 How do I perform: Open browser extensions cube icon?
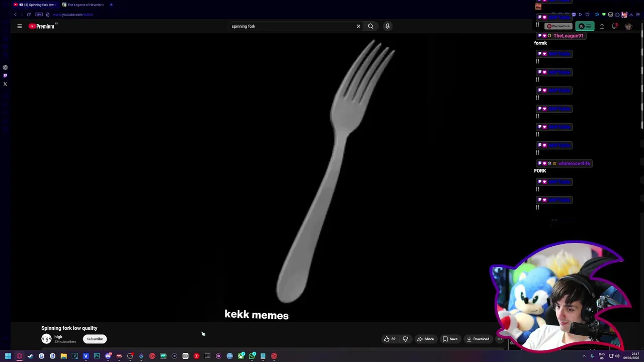tap(617, 15)
